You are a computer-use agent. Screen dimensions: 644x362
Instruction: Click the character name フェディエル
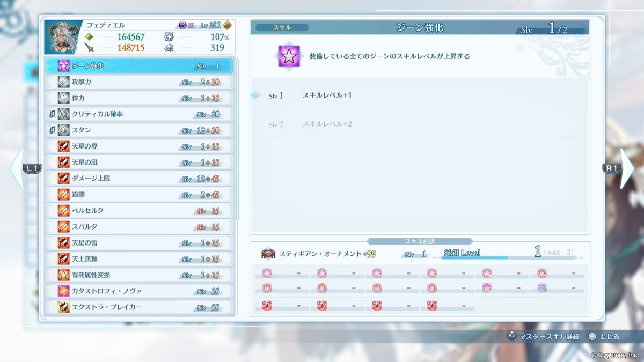(105, 25)
